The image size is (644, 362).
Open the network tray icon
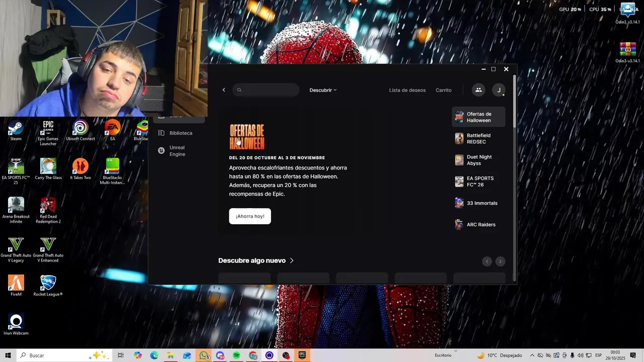point(589,355)
